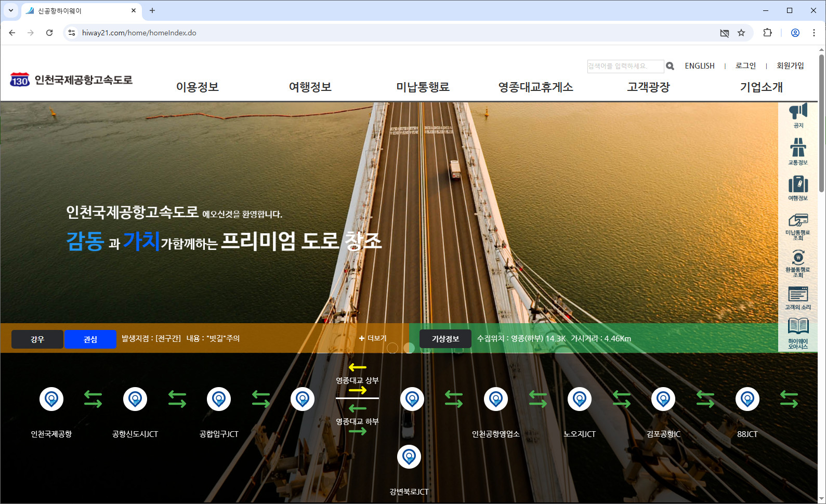Open the 하이웨이 오아시스 book icon
826x504 pixels.
click(x=798, y=333)
